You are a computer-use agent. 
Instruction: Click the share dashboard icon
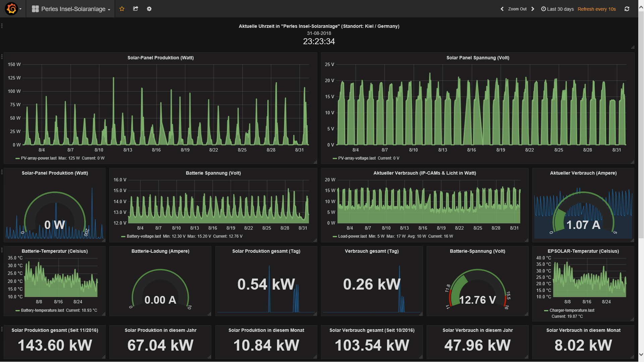[x=136, y=9]
